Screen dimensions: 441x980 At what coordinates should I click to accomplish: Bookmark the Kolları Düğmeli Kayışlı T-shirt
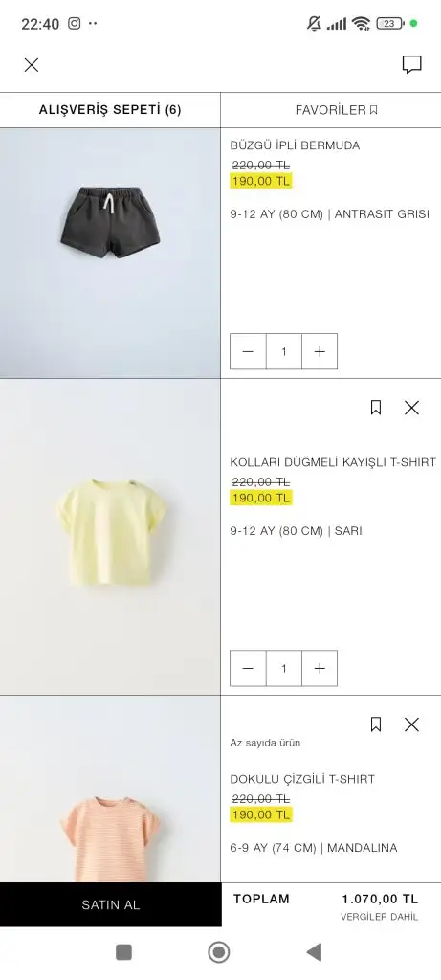[375, 408]
